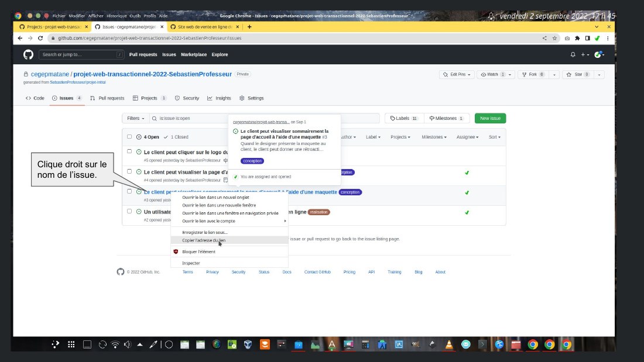Click the shield icon beside Bloquer l'élément
Screen dimensions: 644x362
(176, 251)
